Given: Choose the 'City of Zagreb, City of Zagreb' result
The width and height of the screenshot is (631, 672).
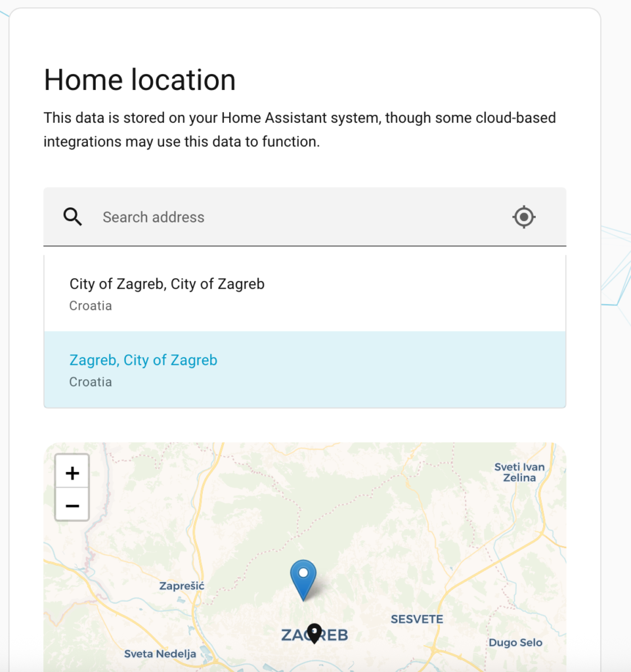Looking at the screenshot, I should pyautogui.click(x=305, y=293).
